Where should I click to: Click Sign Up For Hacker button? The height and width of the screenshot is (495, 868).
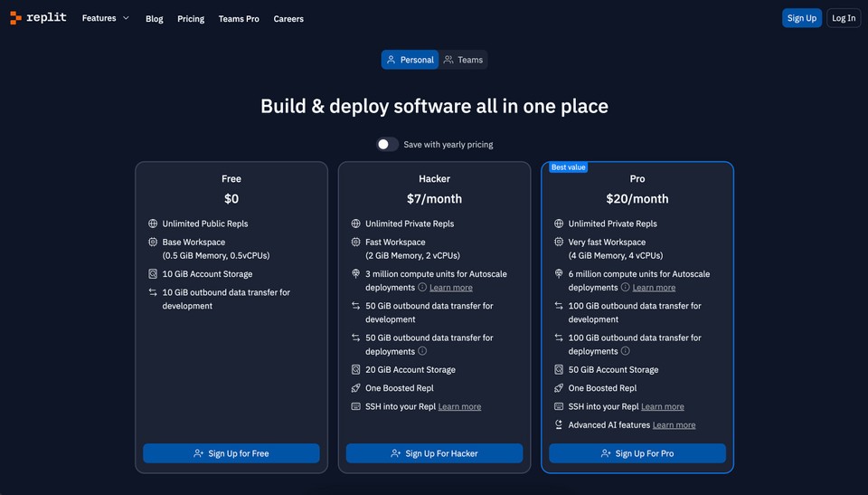tap(435, 453)
